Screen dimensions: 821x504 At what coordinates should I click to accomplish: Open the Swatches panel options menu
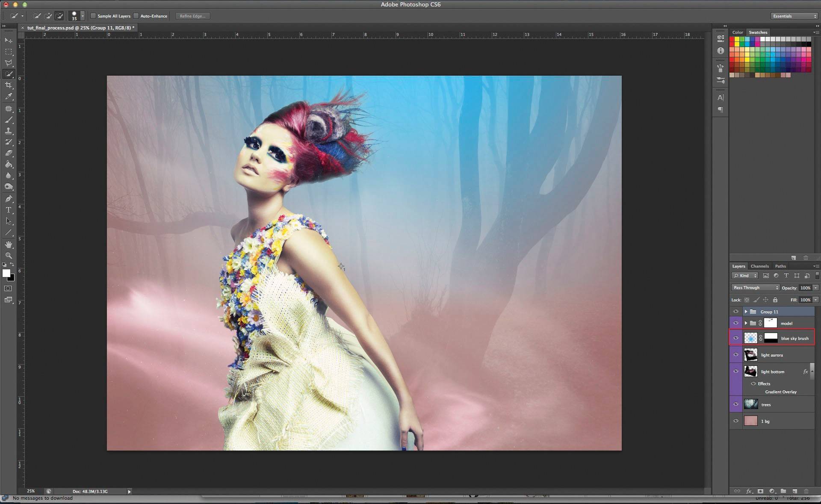tap(815, 32)
